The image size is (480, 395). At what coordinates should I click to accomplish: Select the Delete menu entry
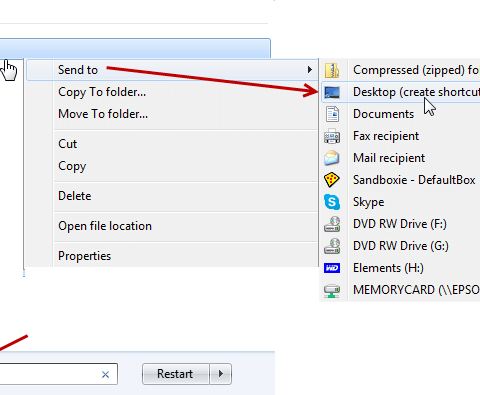pyautogui.click(x=75, y=196)
